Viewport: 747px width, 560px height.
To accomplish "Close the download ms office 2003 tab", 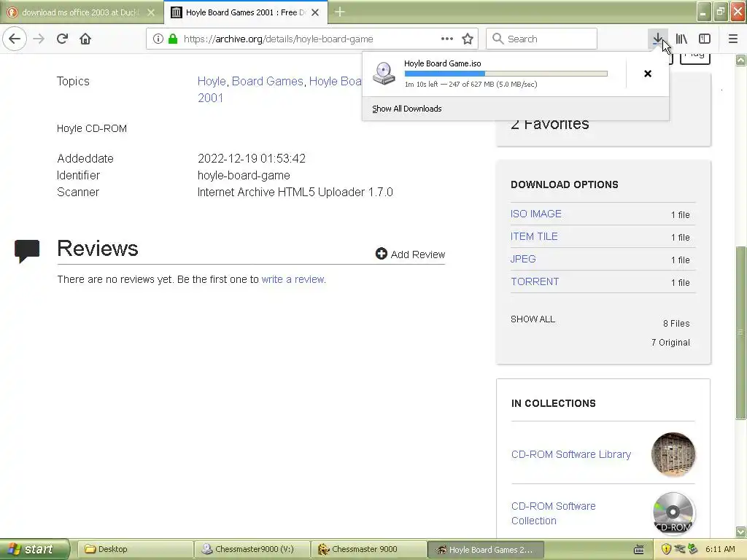I will [151, 12].
